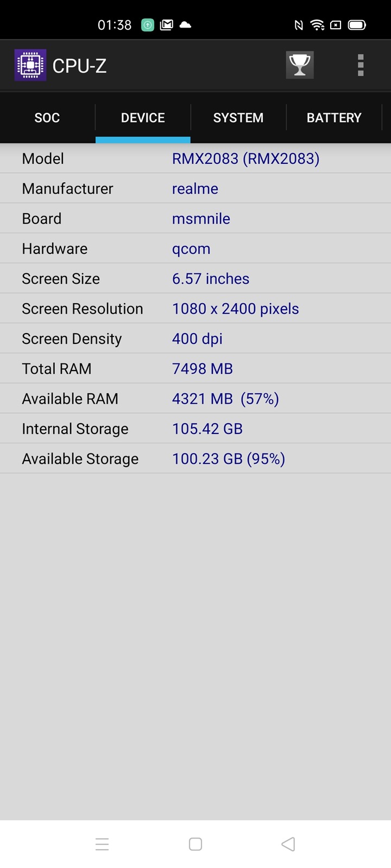Tap the Total RAM value 7498 MB

[203, 369]
